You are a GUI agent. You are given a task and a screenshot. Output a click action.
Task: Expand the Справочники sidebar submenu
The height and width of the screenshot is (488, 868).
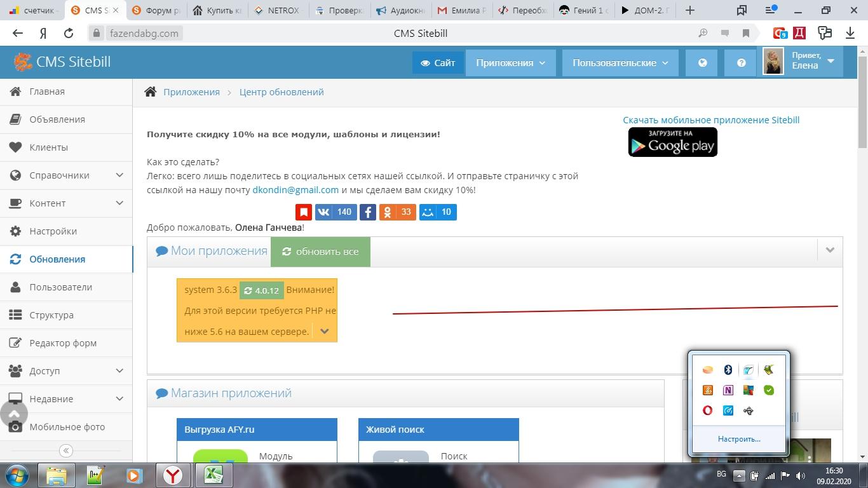[x=119, y=175]
